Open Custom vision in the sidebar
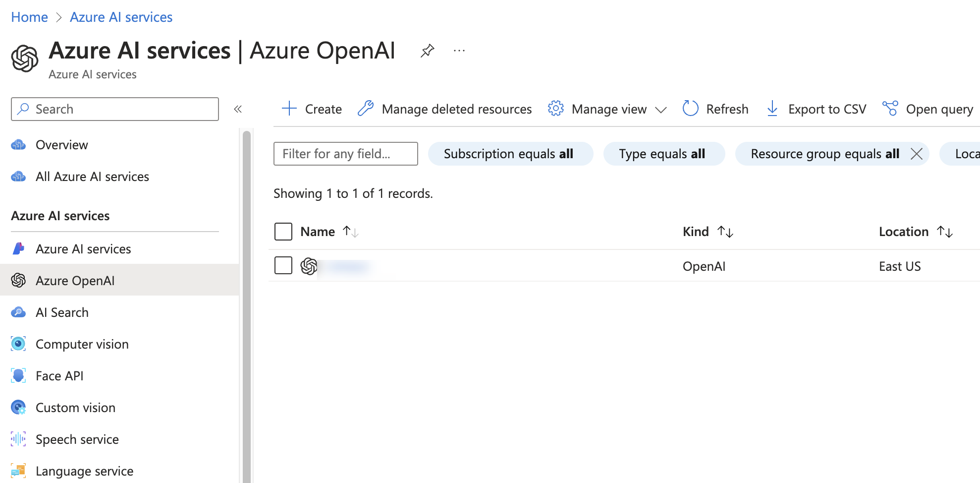Screen dimensions: 980x483 (x=75, y=408)
